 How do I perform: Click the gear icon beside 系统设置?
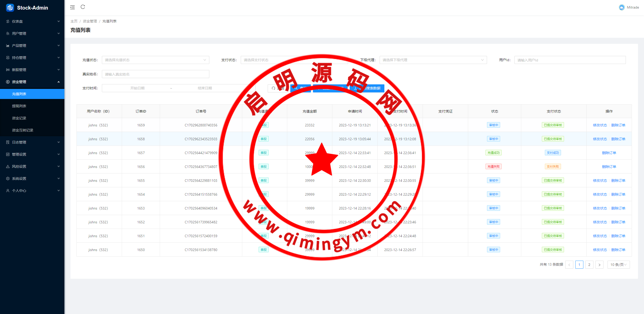(x=8, y=179)
